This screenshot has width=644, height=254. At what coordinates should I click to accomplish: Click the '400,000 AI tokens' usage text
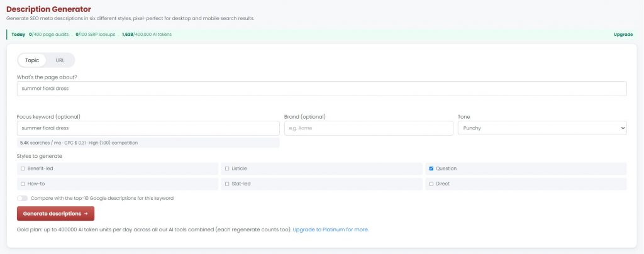click(147, 35)
